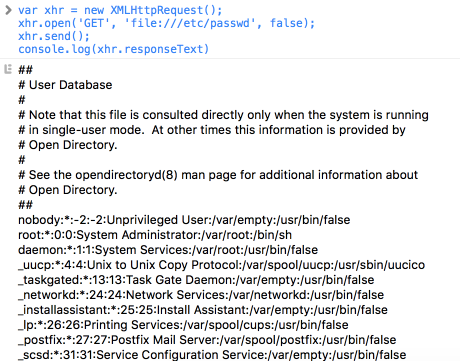The height and width of the screenshot is (361, 460).
Task: Click the _taskgated Task Gate Daemon entry
Action: 196,280
